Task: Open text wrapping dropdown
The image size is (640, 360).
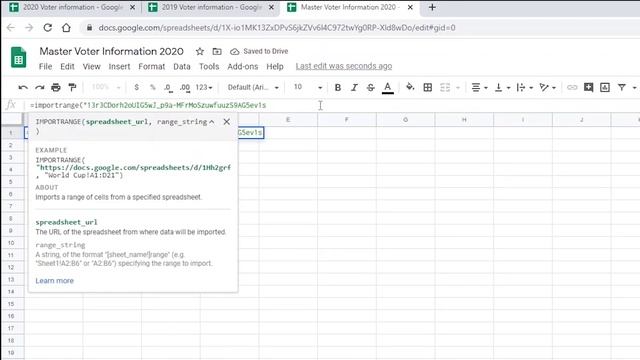Action: [x=524, y=87]
